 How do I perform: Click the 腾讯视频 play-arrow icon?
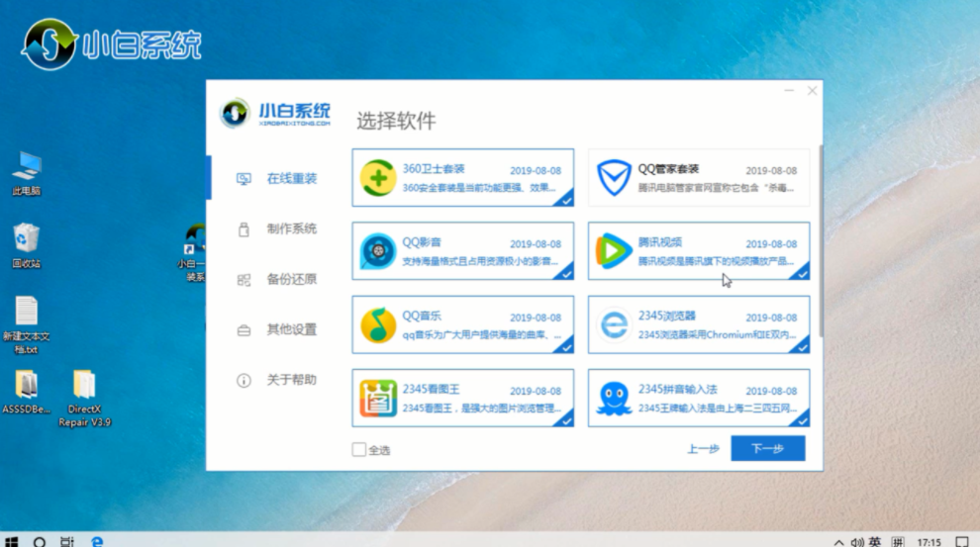coord(614,251)
